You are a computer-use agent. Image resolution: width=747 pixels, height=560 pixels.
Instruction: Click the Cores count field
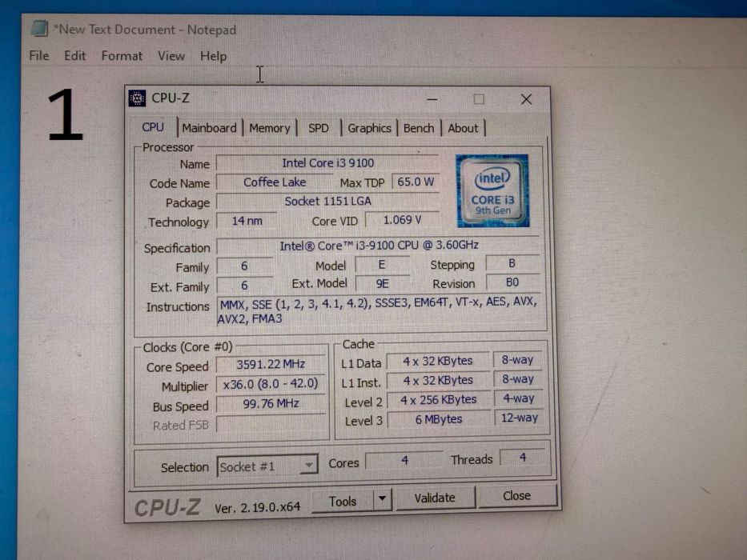[404, 460]
